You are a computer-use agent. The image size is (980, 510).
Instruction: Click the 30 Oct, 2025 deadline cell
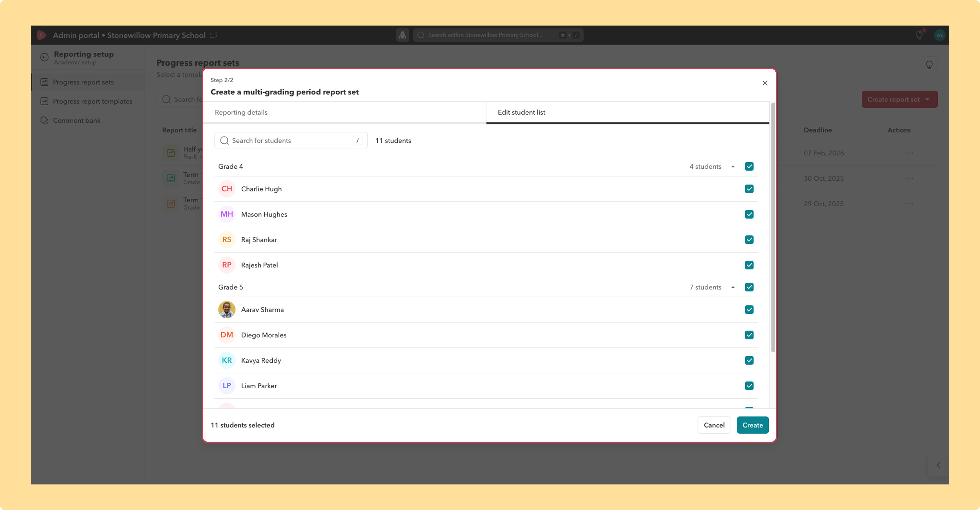824,179
